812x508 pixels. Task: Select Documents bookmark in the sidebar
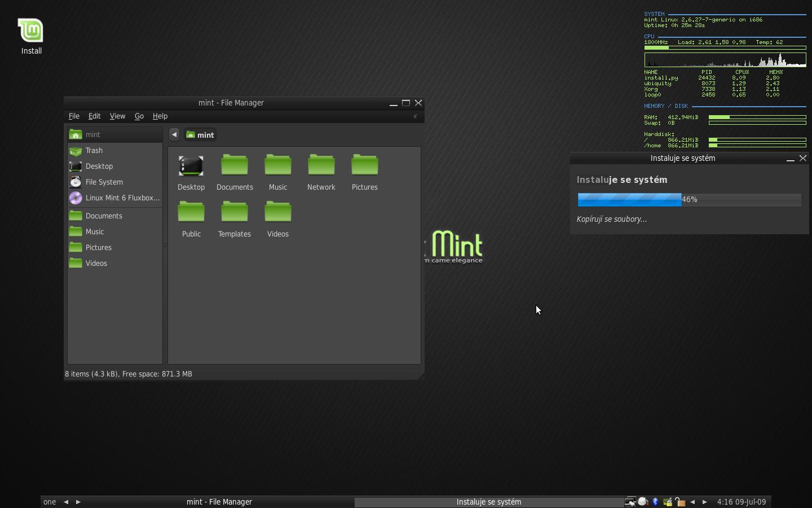(x=115, y=216)
